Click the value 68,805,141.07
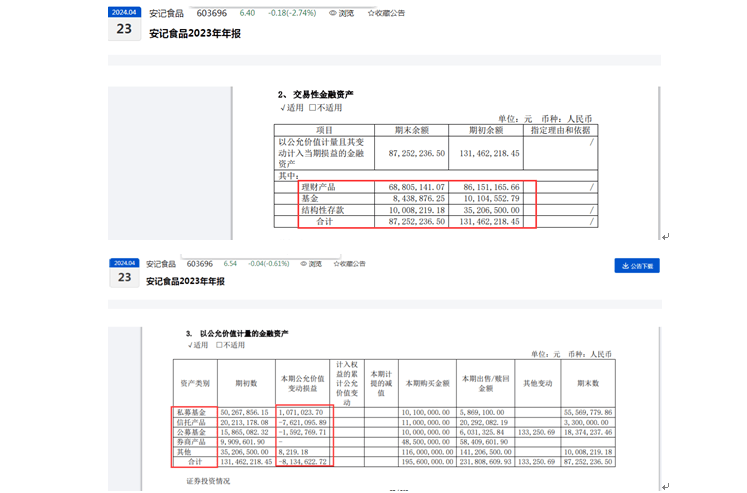 pos(416,187)
